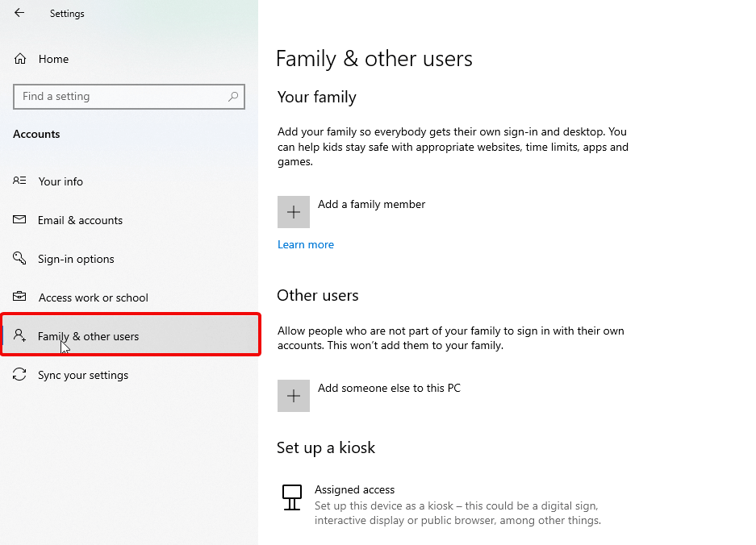Screen dimensions: 756x545
Task: Select Family & other users entry
Action: coord(130,335)
